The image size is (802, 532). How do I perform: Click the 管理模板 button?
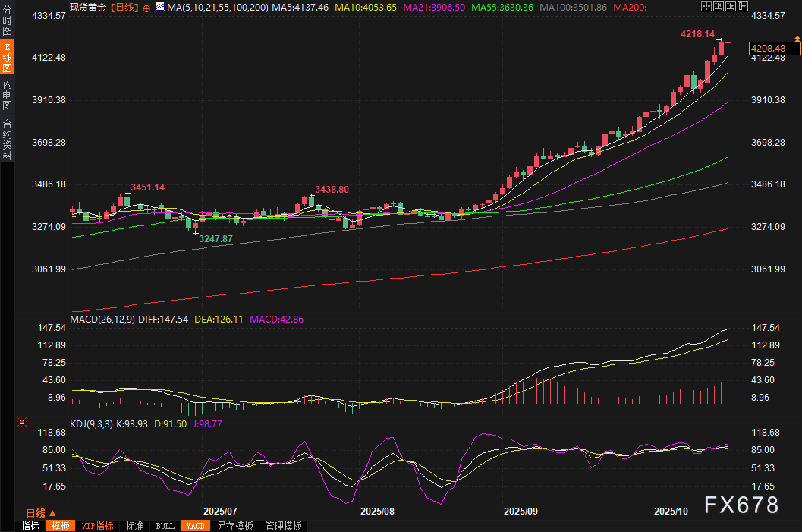click(283, 526)
